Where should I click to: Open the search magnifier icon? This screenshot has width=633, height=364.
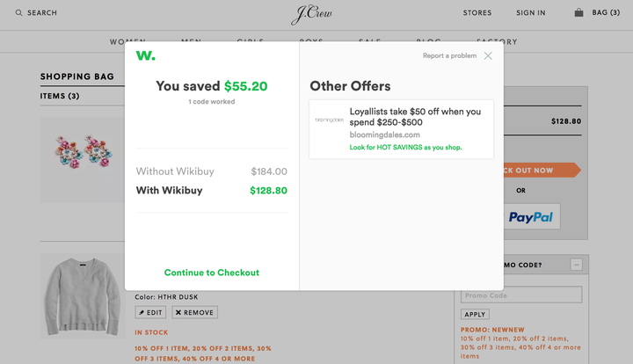coord(18,13)
